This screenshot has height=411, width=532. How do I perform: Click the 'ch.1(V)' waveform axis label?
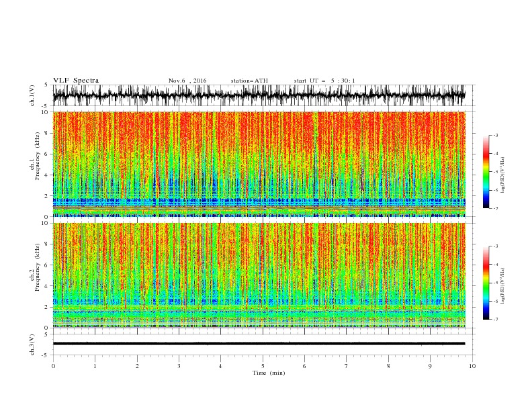(x=32, y=95)
